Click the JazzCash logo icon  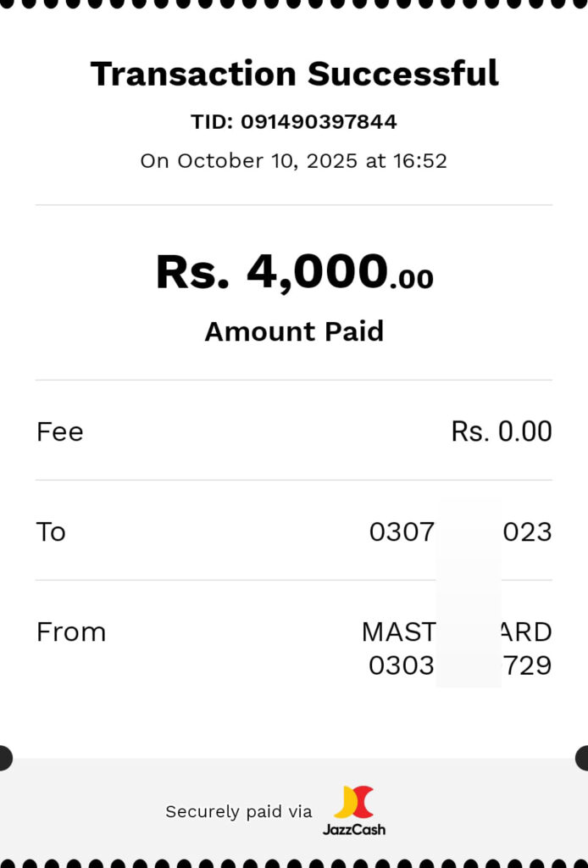(354, 802)
